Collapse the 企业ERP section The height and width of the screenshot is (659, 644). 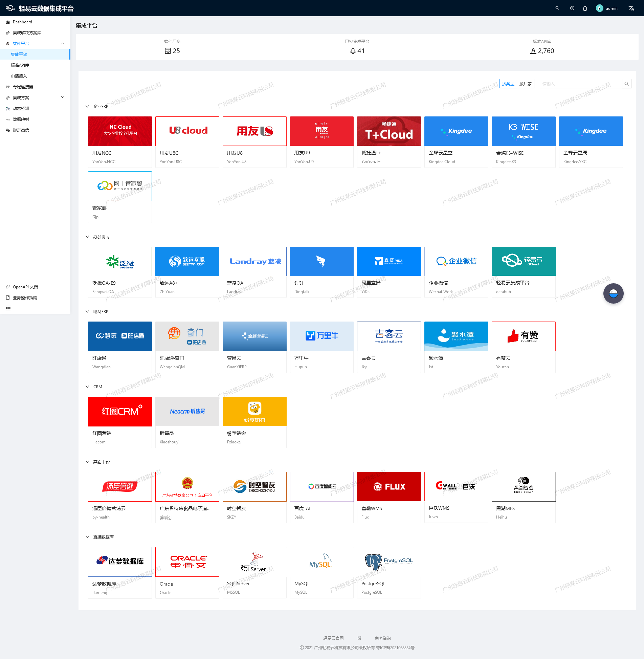click(x=87, y=106)
